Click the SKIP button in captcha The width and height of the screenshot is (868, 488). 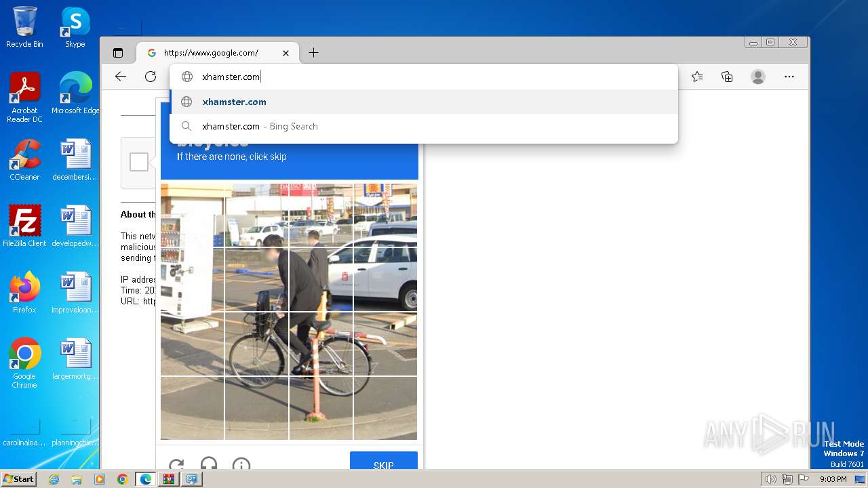pyautogui.click(x=384, y=462)
